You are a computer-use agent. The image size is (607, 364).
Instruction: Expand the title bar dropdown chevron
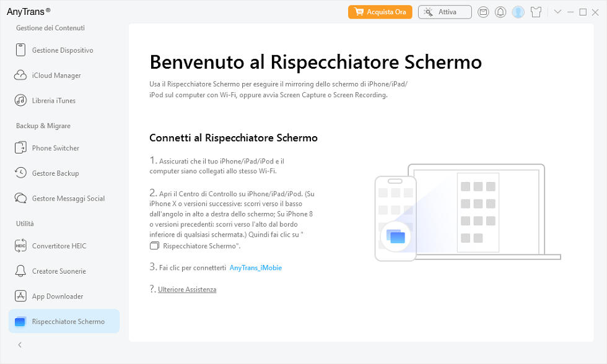coord(557,12)
